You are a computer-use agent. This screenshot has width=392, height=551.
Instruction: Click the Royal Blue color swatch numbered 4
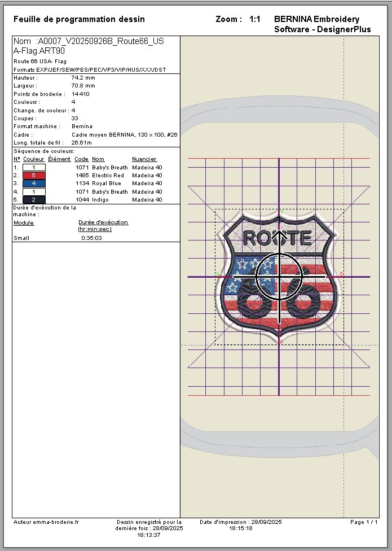pyautogui.click(x=34, y=183)
